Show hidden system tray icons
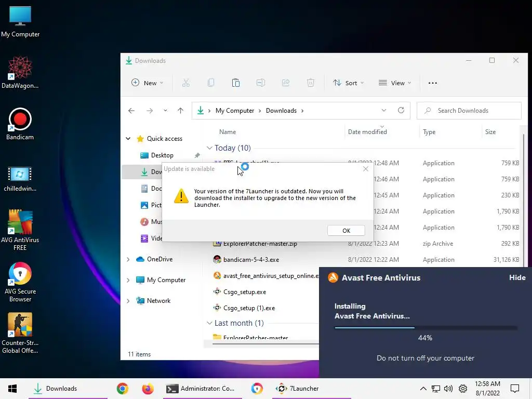The image size is (532, 399). tap(423, 389)
